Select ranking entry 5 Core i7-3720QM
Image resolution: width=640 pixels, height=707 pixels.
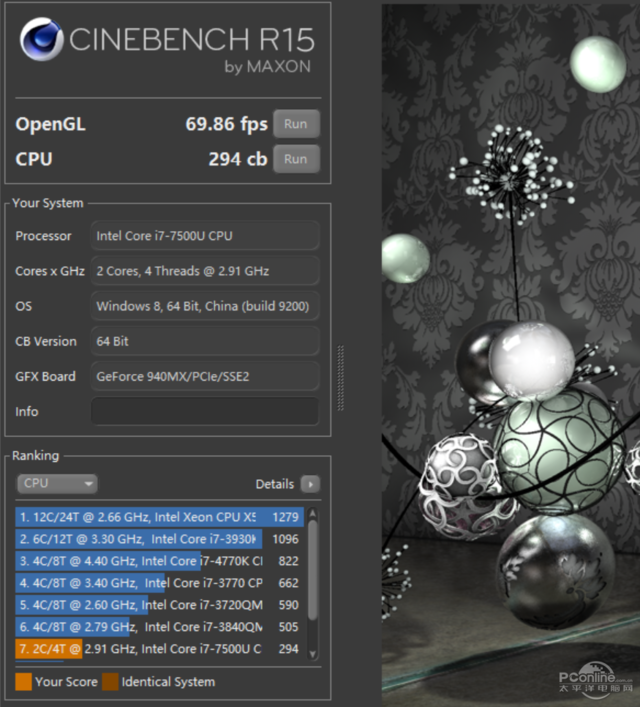(x=159, y=605)
